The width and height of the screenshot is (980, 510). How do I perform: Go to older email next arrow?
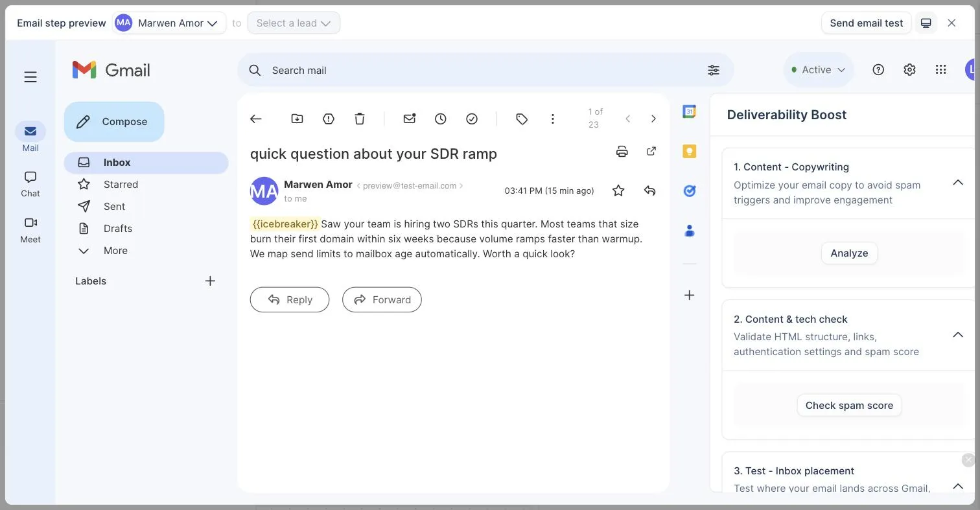(x=653, y=119)
